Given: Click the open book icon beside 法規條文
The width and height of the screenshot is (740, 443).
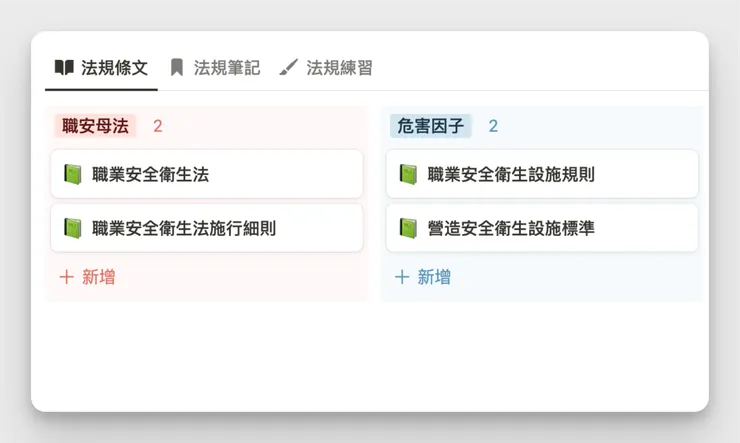Looking at the screenshot, I should point(64,67).
